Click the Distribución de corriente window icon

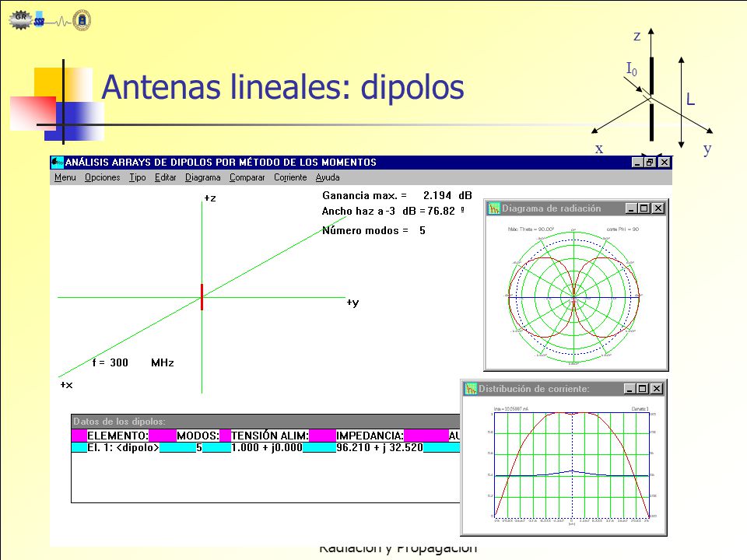pos(471,389)
